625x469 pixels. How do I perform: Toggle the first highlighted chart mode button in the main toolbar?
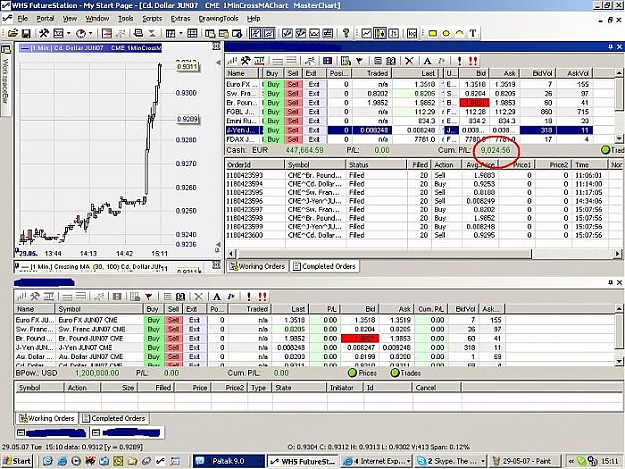point(256,33)
